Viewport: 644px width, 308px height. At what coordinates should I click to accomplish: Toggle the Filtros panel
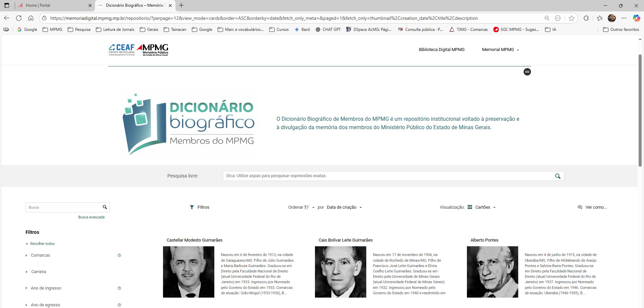tap(200, 207)
